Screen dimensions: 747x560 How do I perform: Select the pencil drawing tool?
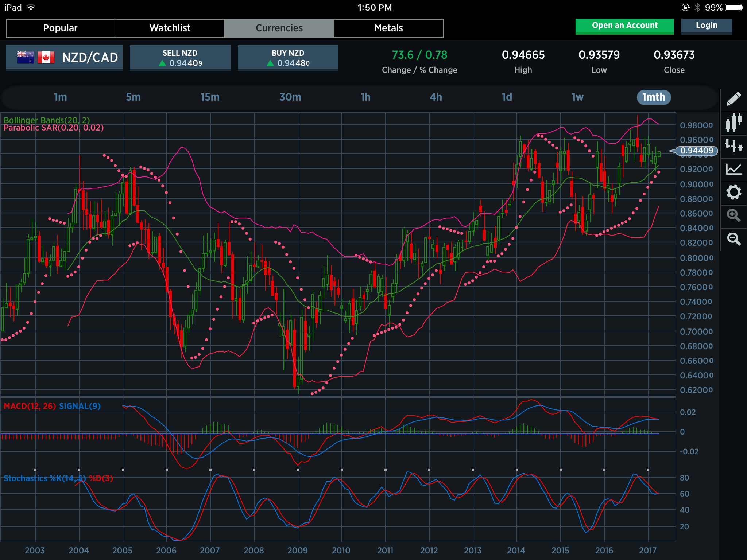[x=734, y=99]
